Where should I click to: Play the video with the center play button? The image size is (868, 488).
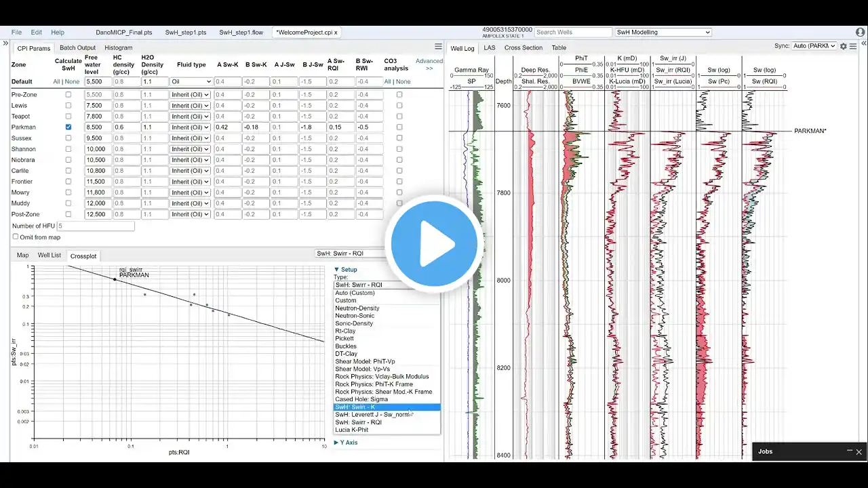click(x=433, y=244)
